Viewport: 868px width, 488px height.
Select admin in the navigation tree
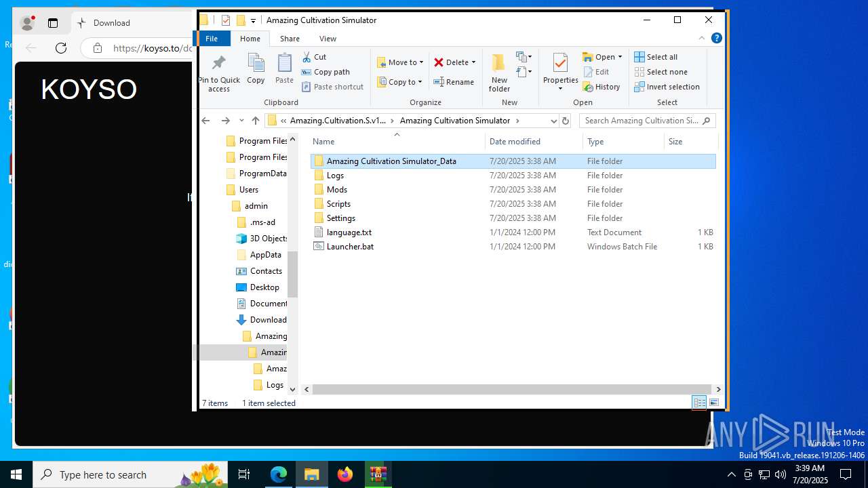tap(256, 206)
